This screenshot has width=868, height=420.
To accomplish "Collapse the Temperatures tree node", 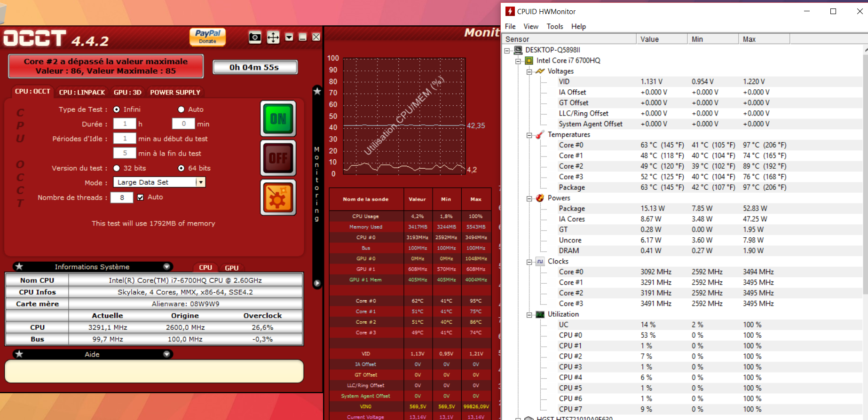I will (529, 135).
